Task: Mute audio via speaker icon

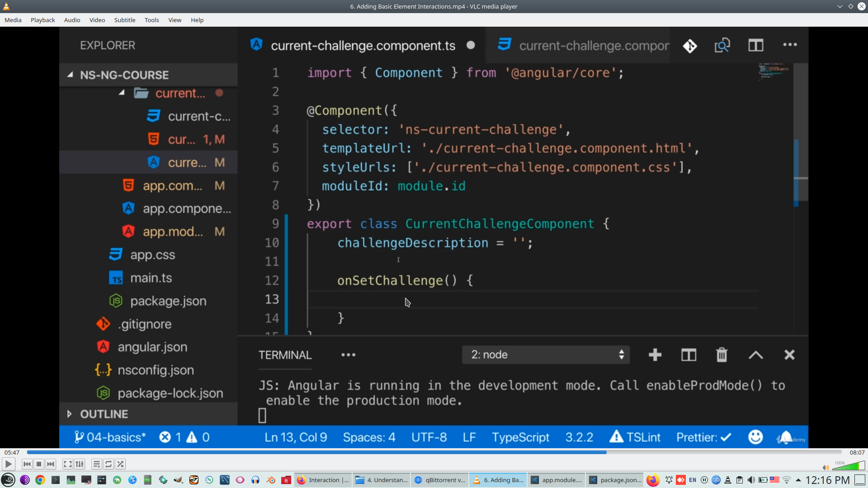Action: click(826, 468)
